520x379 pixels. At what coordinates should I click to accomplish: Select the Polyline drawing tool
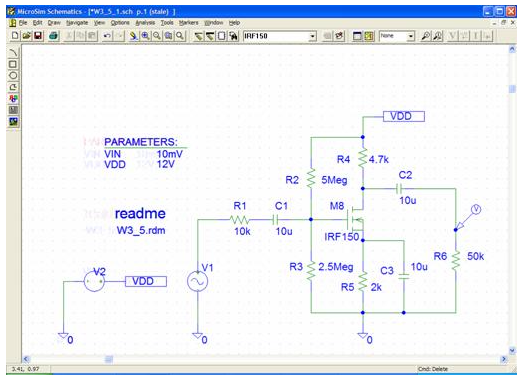tap(13, 87)
